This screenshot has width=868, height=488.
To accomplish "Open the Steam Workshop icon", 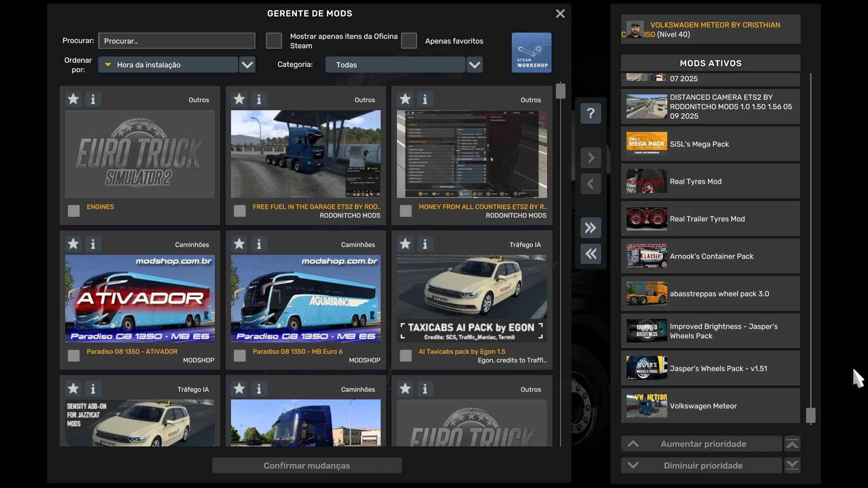I will pos(531,52).
